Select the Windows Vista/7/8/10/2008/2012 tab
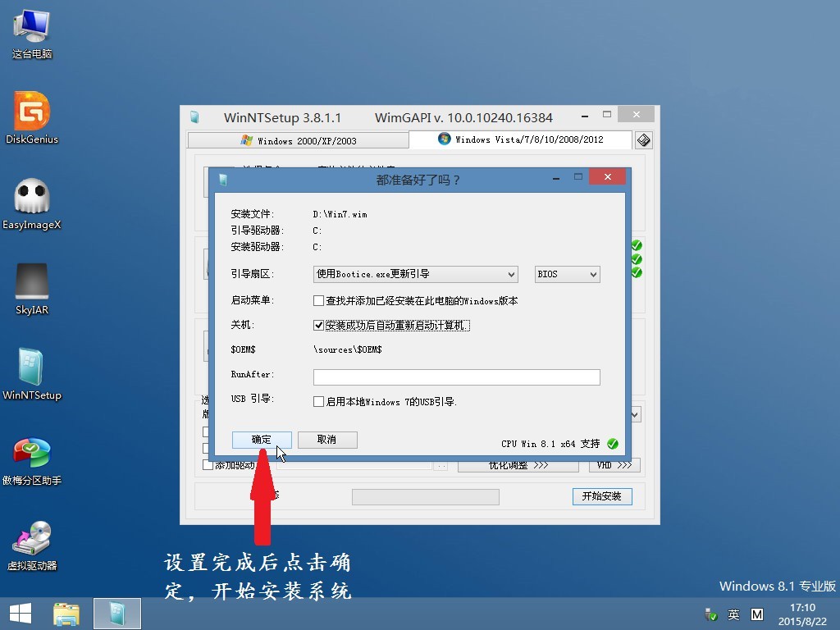 pos(523,139)
